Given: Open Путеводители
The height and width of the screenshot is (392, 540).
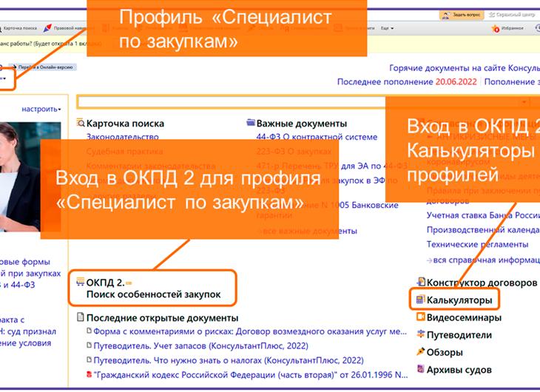Looking at the screenshot, I should (459, 335).
